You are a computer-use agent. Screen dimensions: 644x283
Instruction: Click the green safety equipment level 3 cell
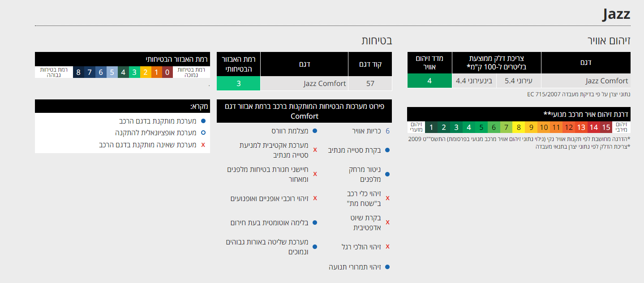pyautogui.click(x=238, y=83)
